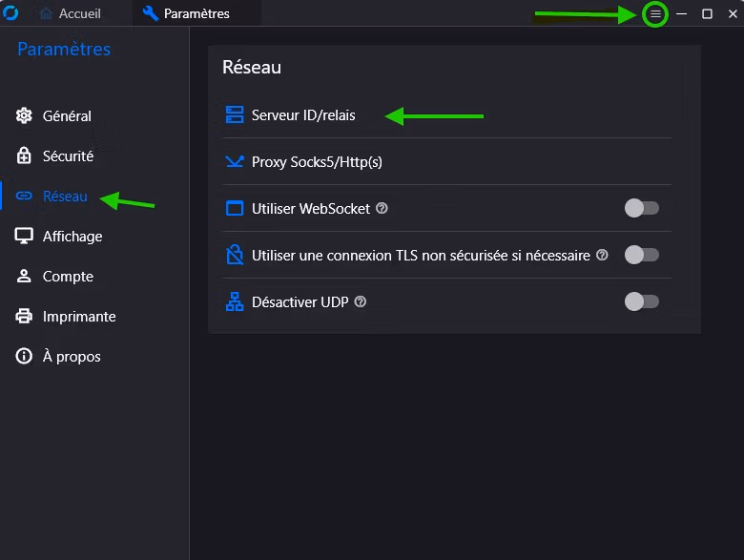Enable the Désactiver UDP toggle

tap(642, 301)
